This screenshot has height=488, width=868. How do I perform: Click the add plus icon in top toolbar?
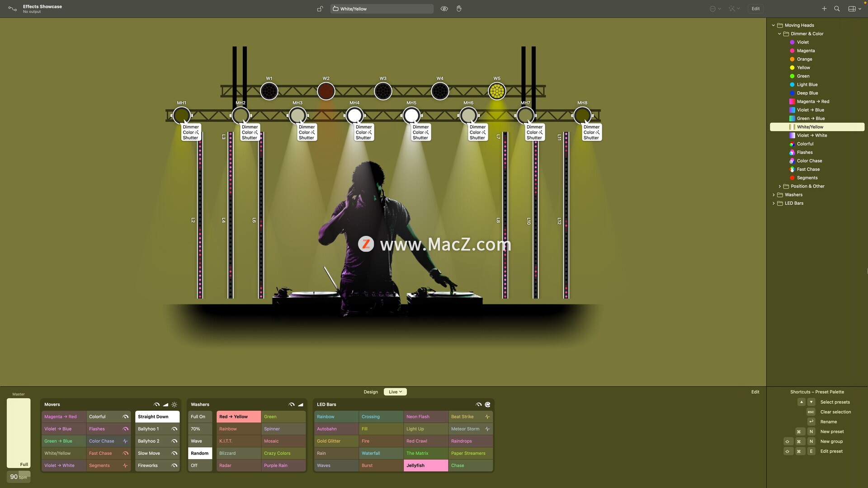[x=824, y=9]
